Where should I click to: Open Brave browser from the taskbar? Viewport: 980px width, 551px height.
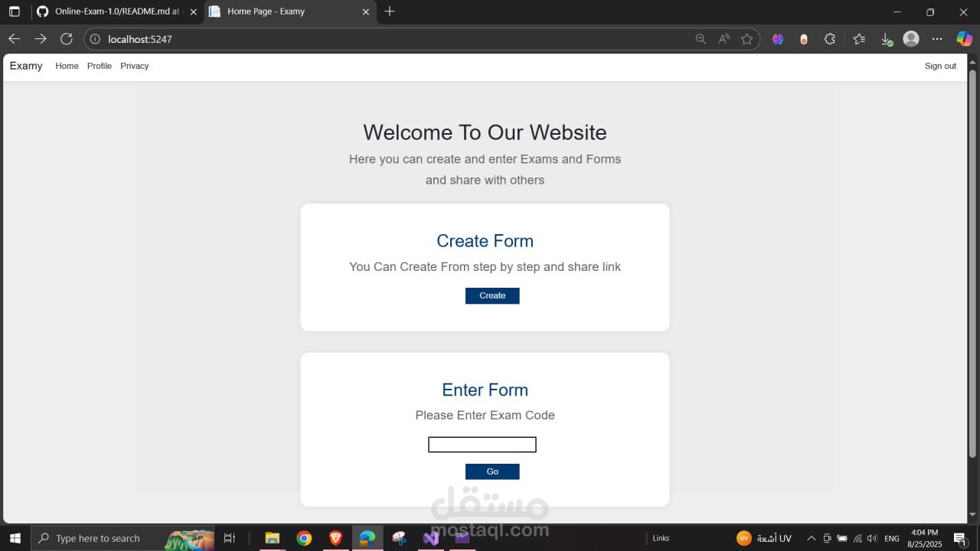336,538
